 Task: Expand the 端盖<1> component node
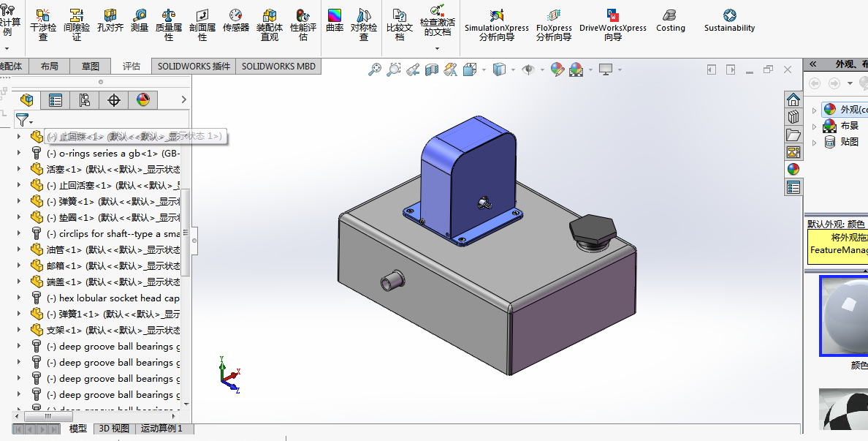tap(19, 282)
